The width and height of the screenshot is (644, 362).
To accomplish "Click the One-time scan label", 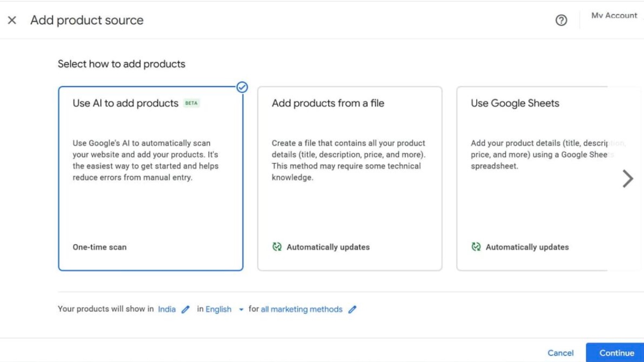I will point(99,247).
